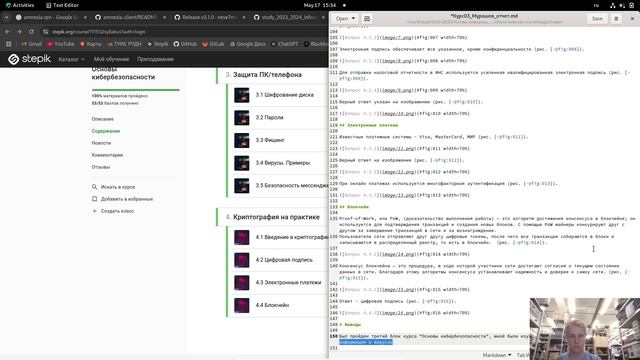Click the site info icon in address bar

(x=45, y=31)
